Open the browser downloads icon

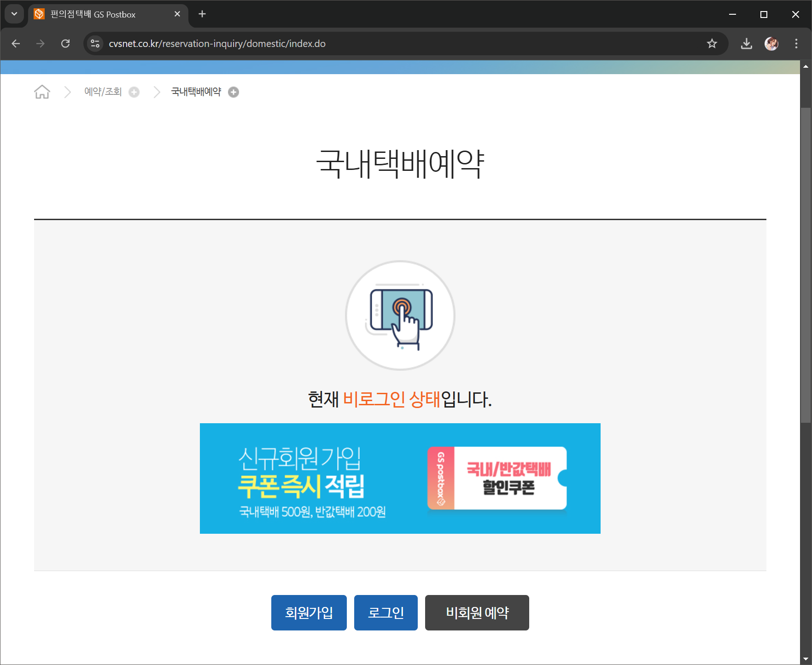[x=747, y=44]
